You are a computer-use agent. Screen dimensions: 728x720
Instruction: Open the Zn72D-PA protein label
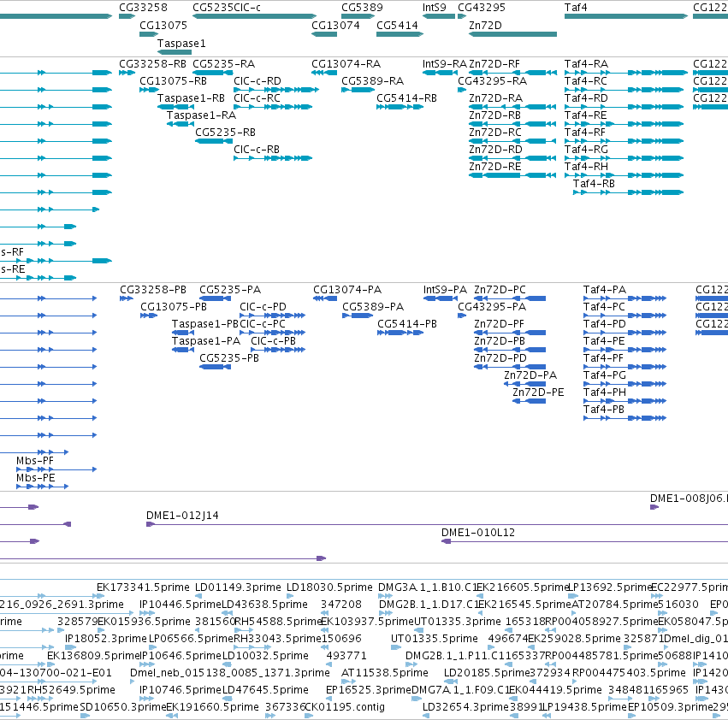[x=530, y=375]
